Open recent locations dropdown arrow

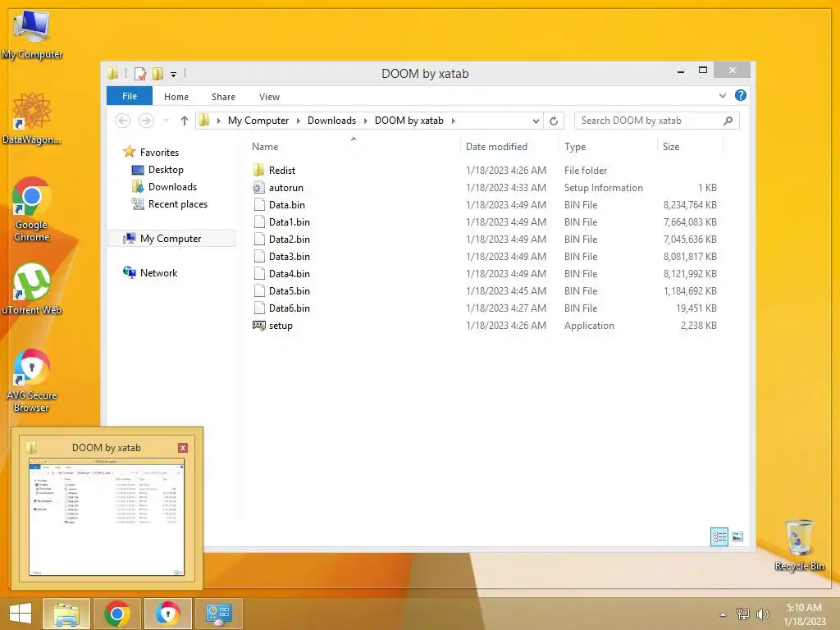166,121
